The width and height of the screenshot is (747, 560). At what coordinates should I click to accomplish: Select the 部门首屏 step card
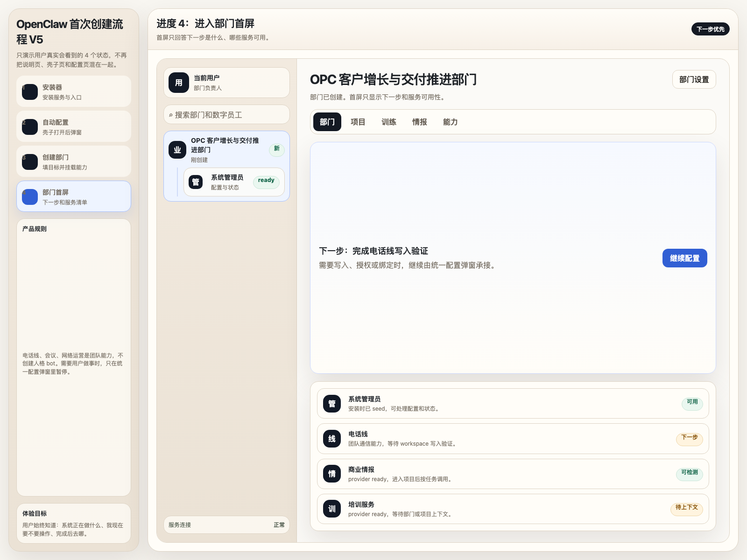[x=74, y=196]
